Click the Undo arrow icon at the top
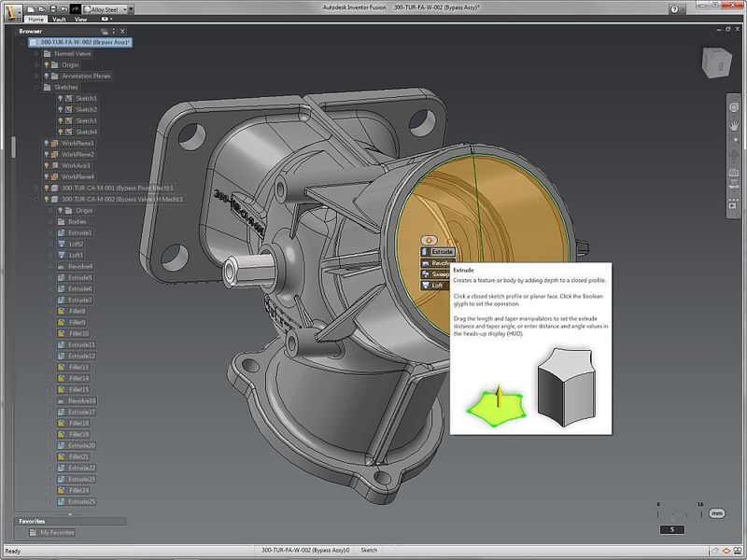 (x=63, y=8)
